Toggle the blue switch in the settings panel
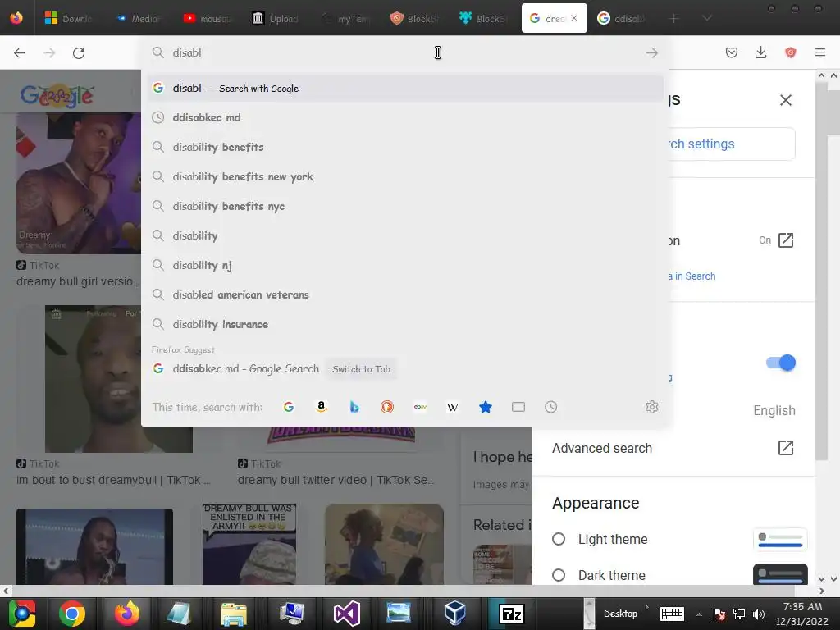 coord(781,363)
